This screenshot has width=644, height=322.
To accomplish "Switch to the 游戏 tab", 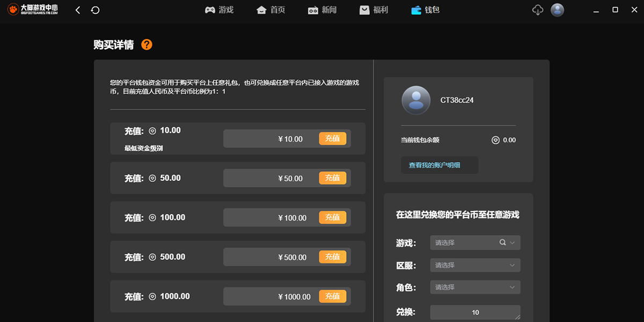I will [219, 10].
